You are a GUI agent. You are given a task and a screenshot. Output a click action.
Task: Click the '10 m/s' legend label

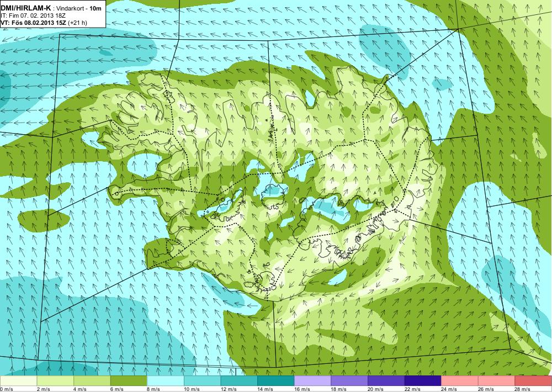click(x=192, y=389)
